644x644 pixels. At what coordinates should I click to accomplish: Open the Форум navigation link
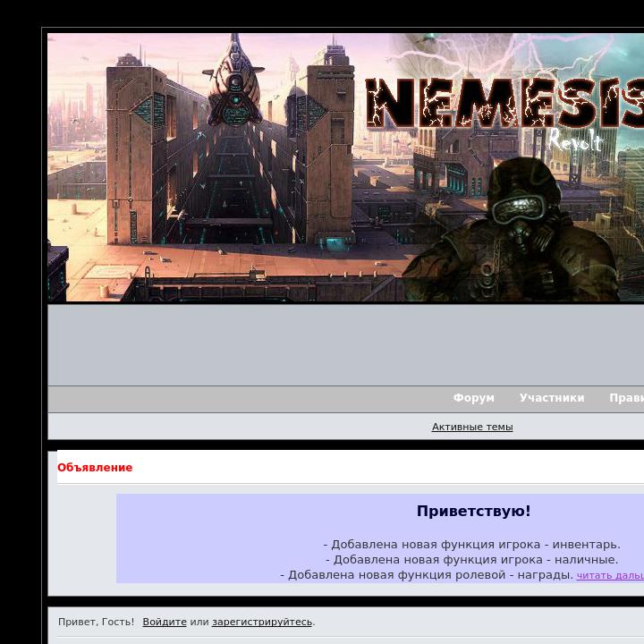[x=473, y=398]
